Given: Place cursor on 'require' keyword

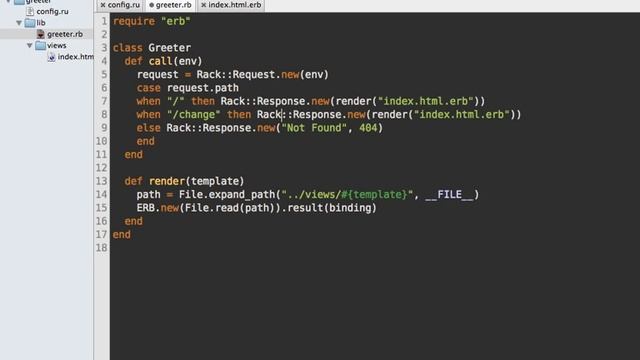Looking at the screenshot, I should pyautogui.click(x=134, y=21).
